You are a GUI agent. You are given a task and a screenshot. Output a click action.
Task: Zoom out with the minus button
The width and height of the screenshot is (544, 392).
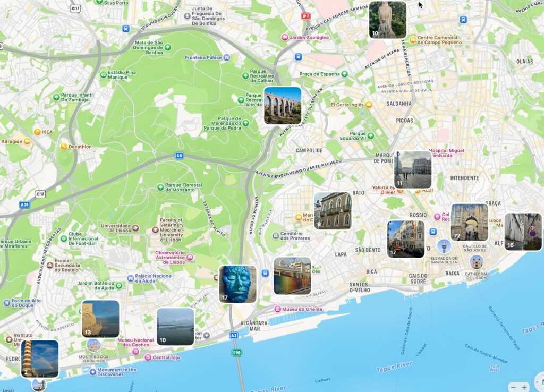[x=513, y=387]
